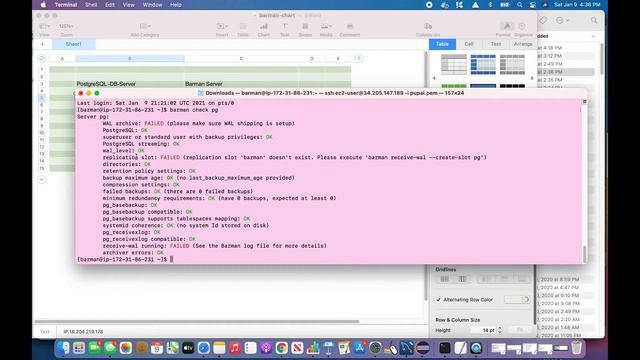Open Spotlight search in the menu bar

point(520,5)
